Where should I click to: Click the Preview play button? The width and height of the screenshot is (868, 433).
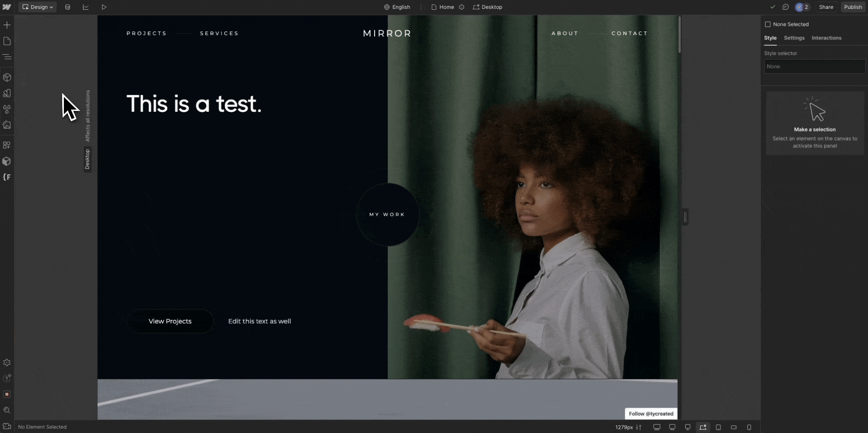104,7
